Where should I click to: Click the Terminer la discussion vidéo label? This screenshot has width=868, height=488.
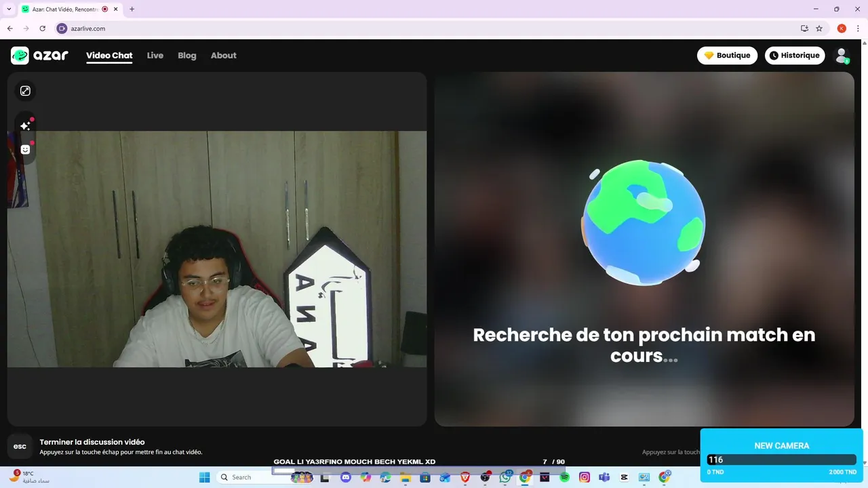click(x=92, y=442)
